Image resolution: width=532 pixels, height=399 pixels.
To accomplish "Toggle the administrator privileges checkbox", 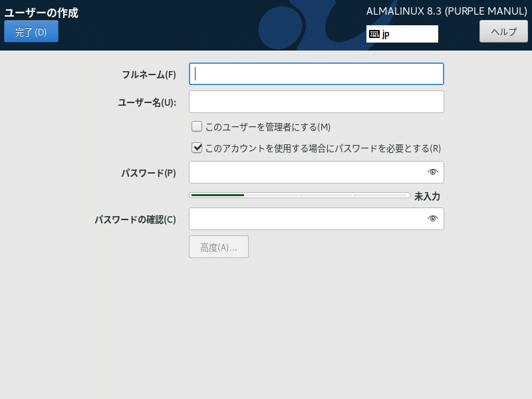I will (x=197, y=126).
